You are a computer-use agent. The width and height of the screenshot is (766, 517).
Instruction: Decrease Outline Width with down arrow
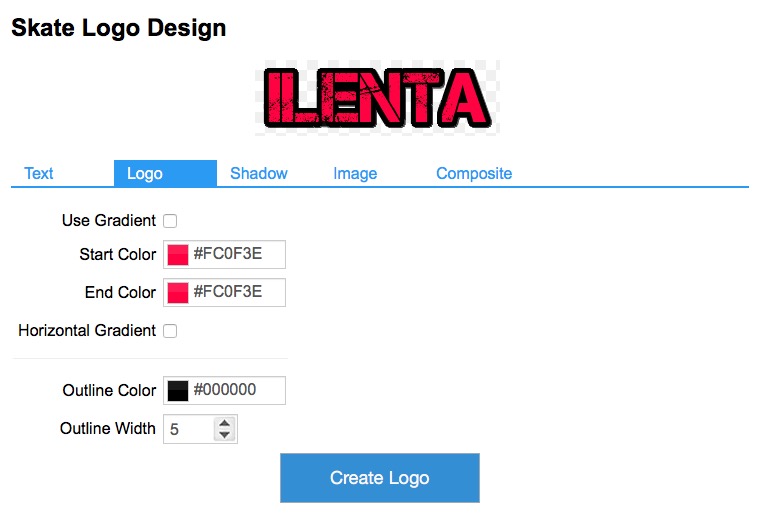pos(225,435)
